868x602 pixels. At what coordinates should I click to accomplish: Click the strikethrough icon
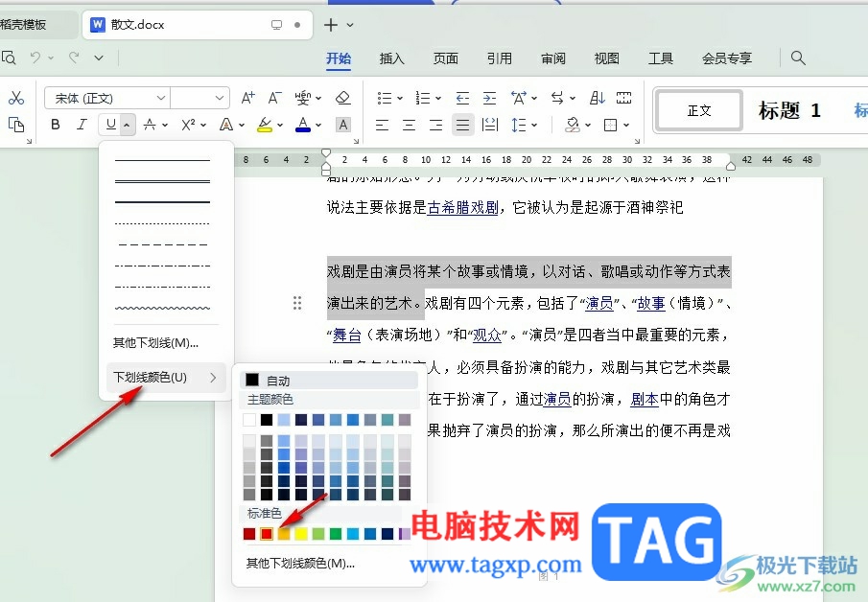click(150, 125)
